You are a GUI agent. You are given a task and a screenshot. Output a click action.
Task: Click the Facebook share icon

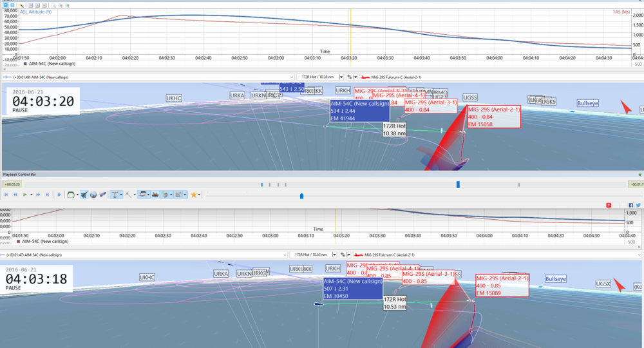tap(631, 205)
